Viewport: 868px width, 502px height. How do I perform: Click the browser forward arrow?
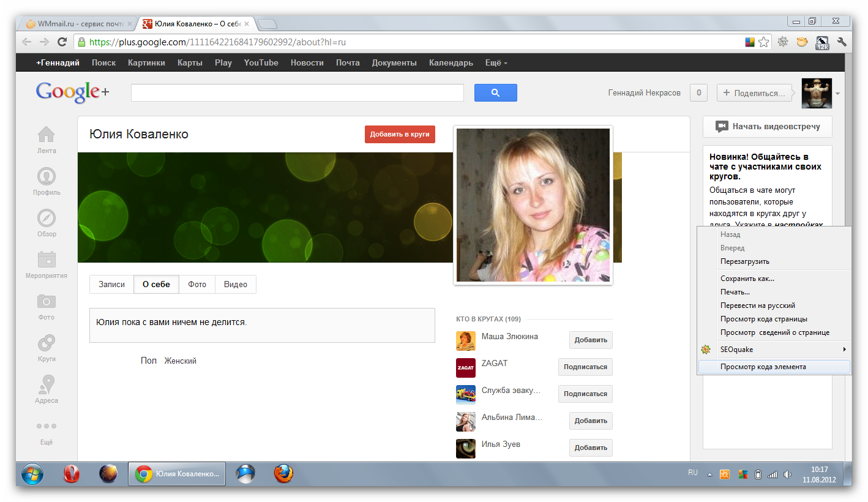(x=44, y=42)
